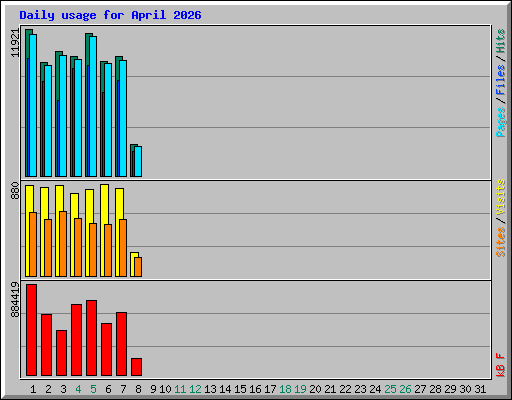Click day 22 on the x-axis
Viewport: 512px width, 400px height.
pos(345,389)
